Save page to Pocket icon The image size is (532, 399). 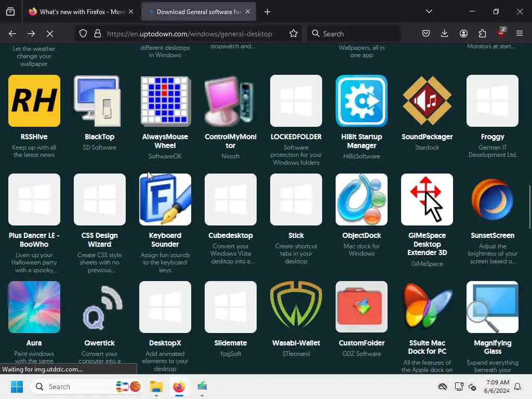[x=426, y=33]
